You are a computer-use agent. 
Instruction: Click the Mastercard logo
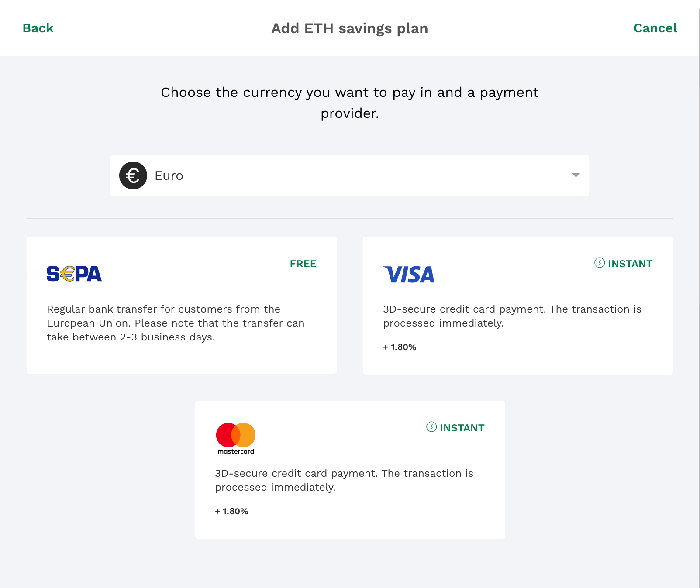[236, 438]
